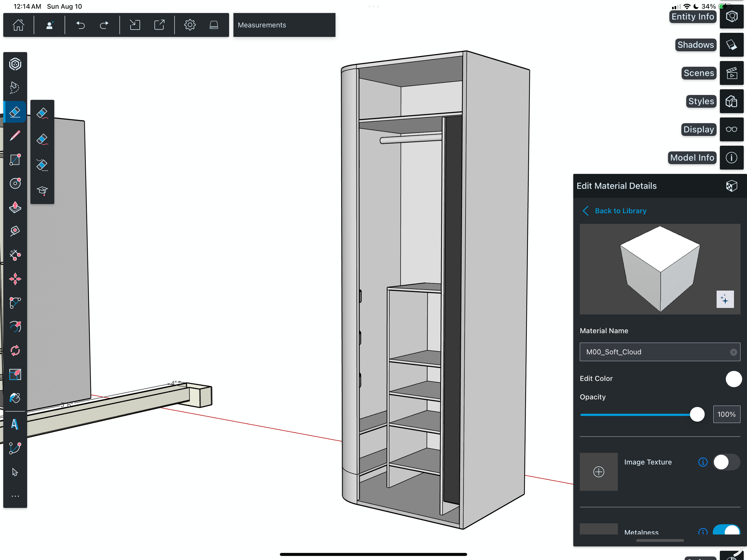The height and width of the screenshot is (560, 747).
Task: Go to the Home screen icon
Action: click(18, 25)
